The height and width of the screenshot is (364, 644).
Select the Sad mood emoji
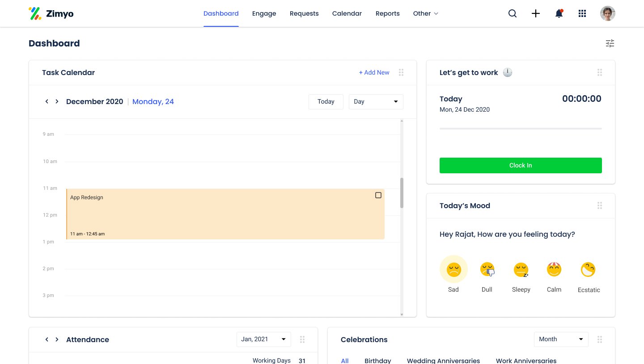pyautogui.click(x=453, y=270)
